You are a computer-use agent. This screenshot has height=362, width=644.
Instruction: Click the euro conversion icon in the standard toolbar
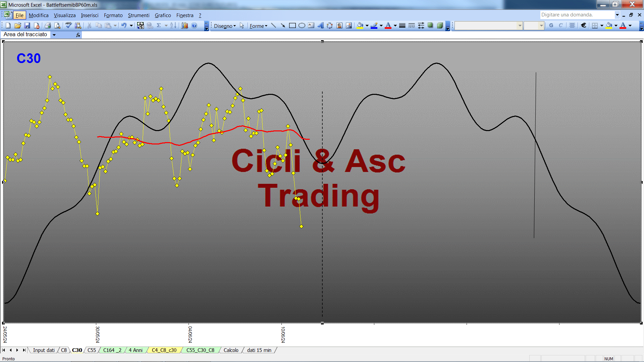click(141, 25)
